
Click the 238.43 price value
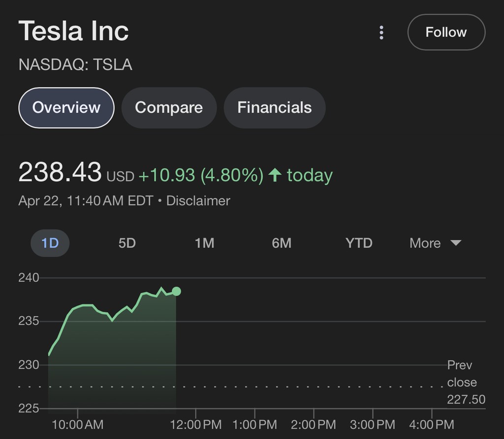(60, 173)
